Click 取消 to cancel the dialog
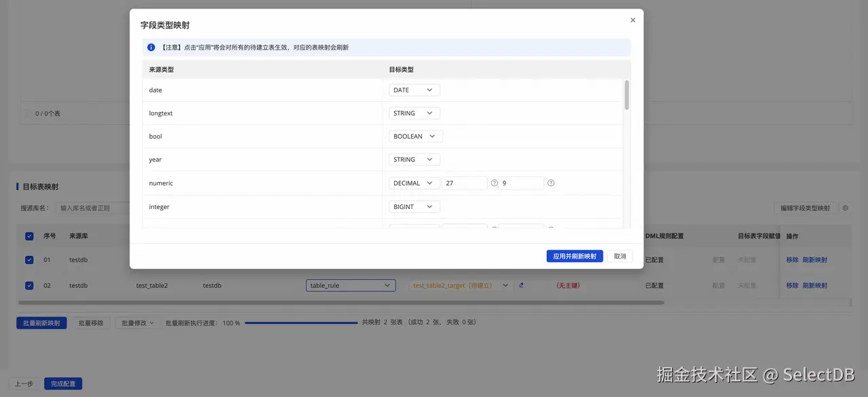Image resolution: width=868 pixels, height=397 pixels. 620,256
